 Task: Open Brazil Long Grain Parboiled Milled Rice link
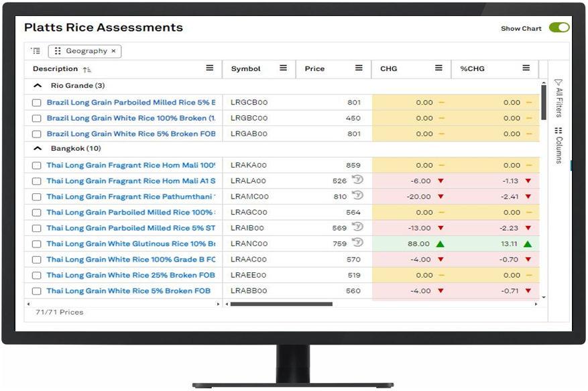pyautogui.click(x=131, y=102)
